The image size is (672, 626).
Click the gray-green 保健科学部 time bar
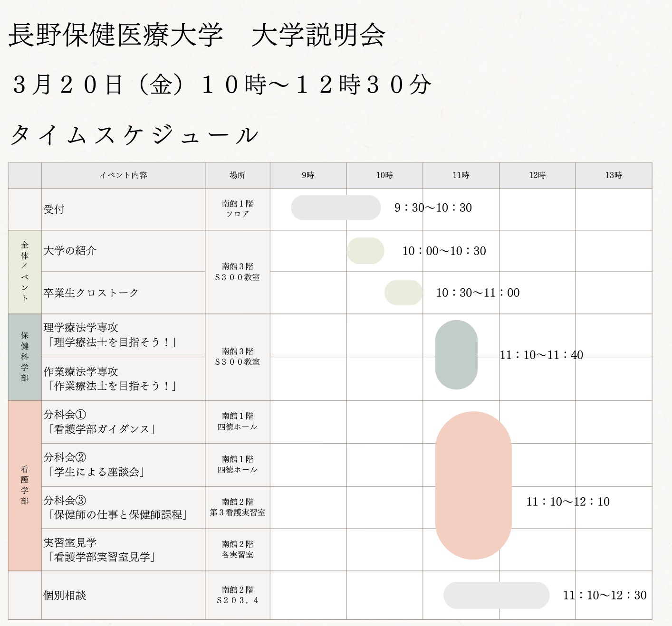[x=456, y=355]
